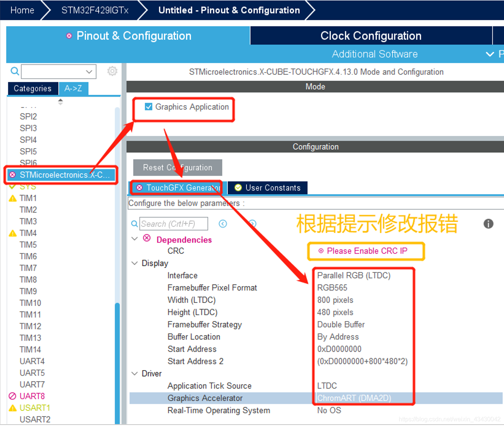Click the Reset Configuration button

pos(177,167)
